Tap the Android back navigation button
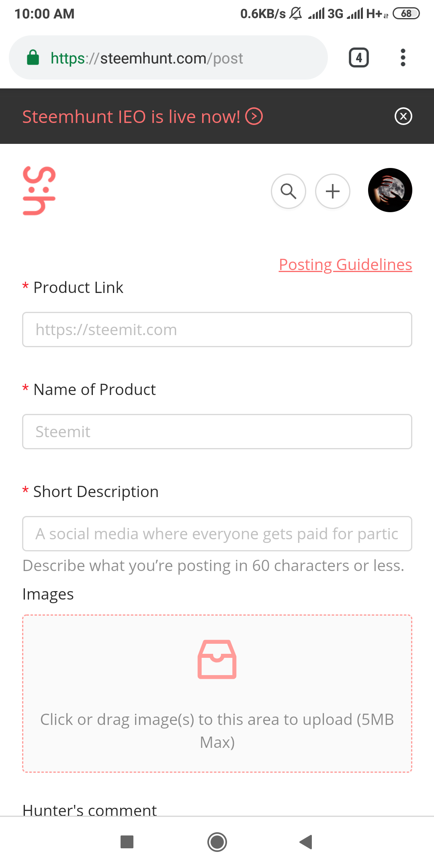The image size is (434, 868). pyautogui.click(x=306, y=842)
